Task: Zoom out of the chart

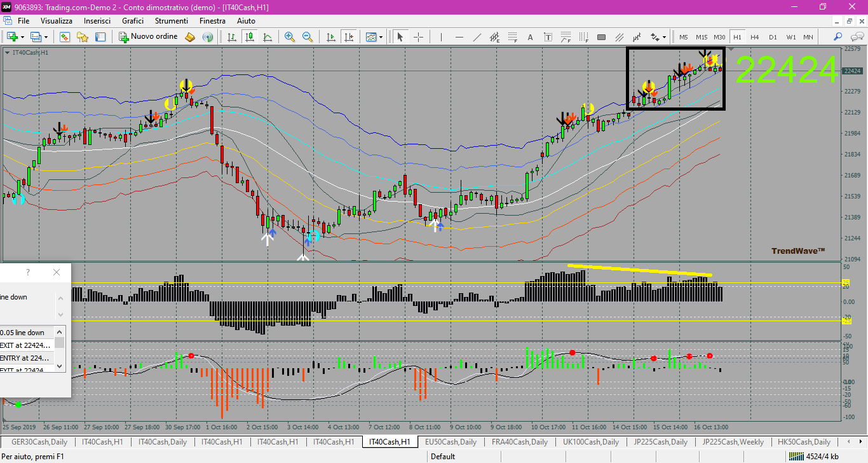Action: coord(308,37)
